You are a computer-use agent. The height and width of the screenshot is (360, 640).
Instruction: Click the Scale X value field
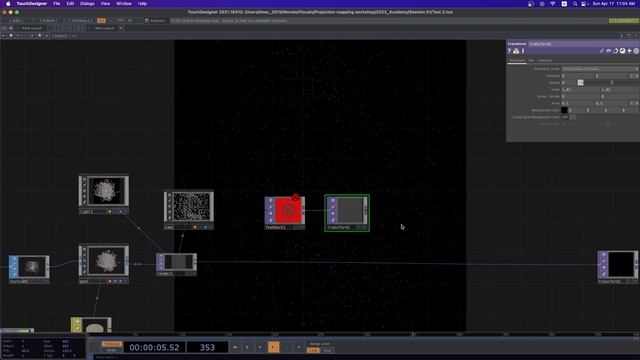[580, 90]
